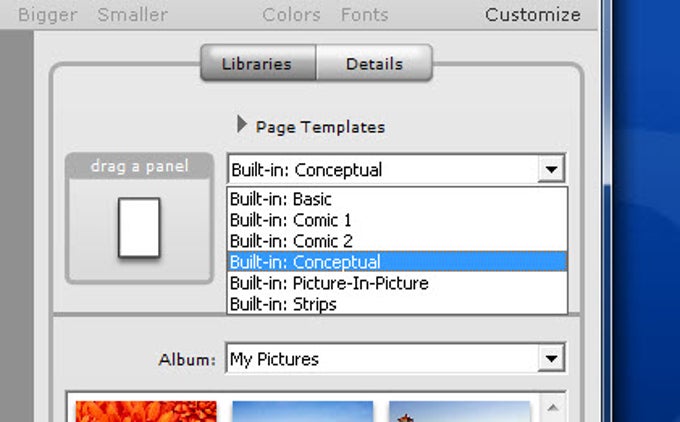Select the middle blue sky thumbnail
Screen dimensions: 680x422
tap(303, 411)
